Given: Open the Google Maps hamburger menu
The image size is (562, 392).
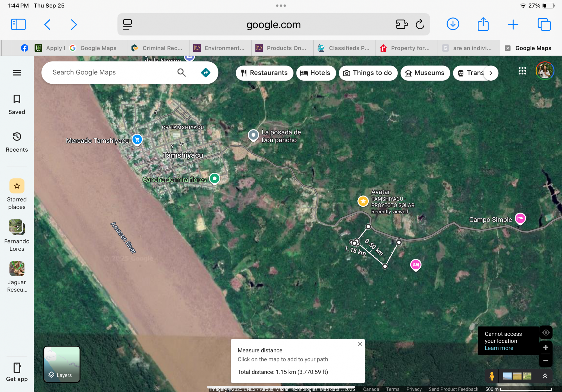Looking at the screenshot, I should (x=17, y=73).
